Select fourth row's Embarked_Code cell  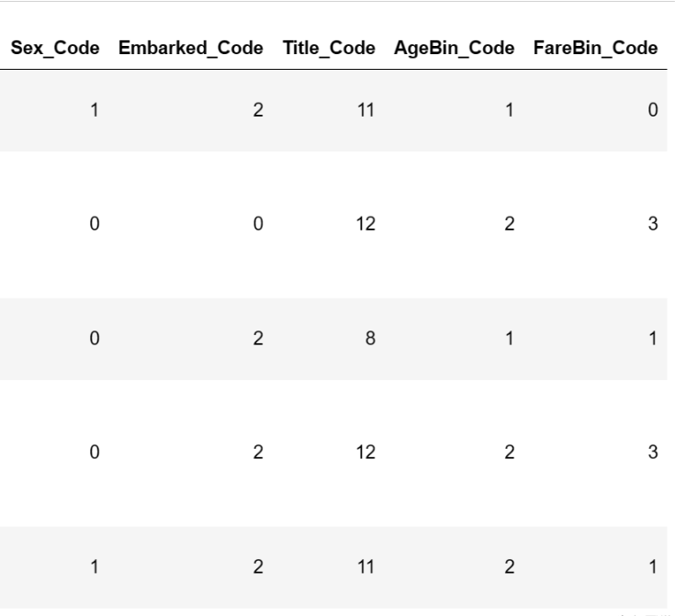[258, 453]
